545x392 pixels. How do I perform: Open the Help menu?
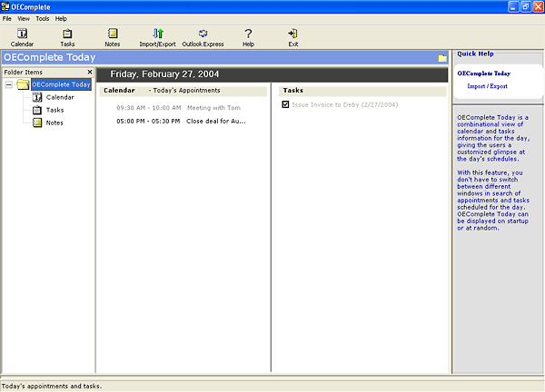coord(61,19)
